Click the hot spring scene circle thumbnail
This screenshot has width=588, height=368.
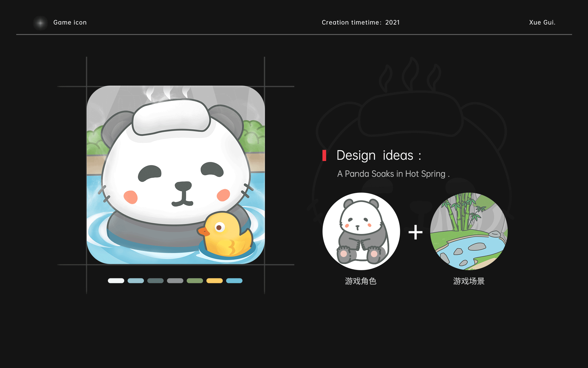pyautogui.click(x=469, y=231)
